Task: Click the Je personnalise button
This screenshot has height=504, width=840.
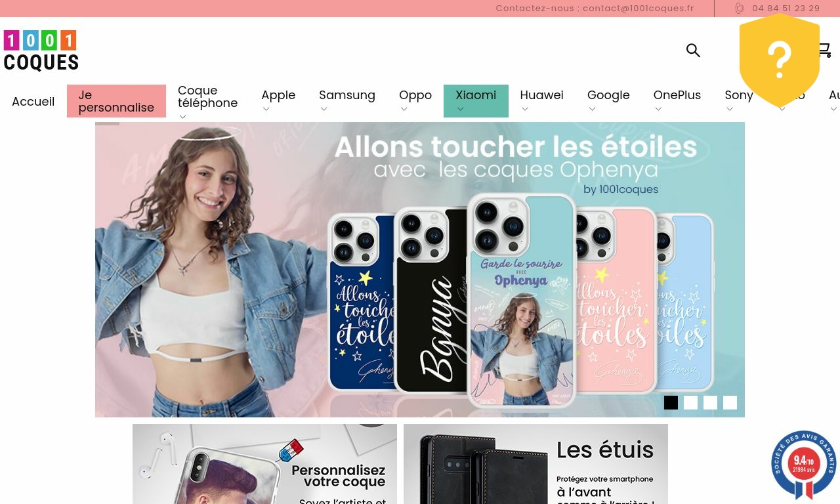Action: [116, 101]
